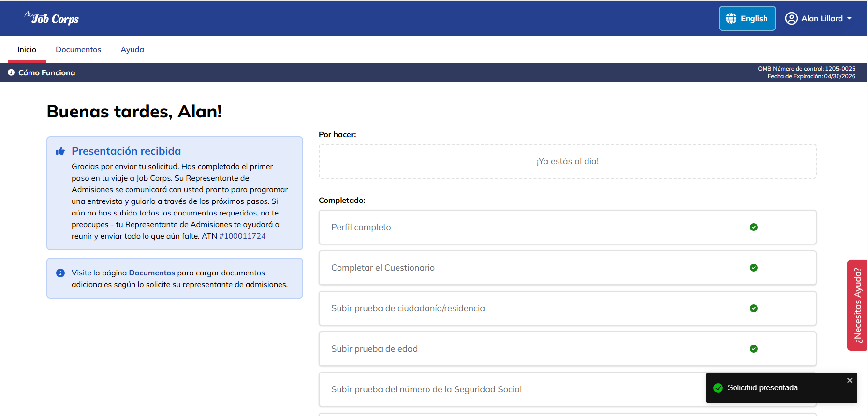
Task: Open the Completar el Cuestionario item
Action: [567, 268]
